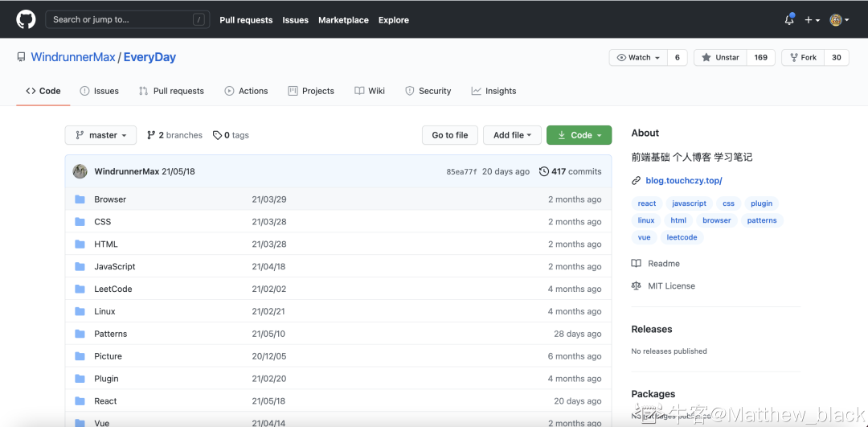
Task: Open the Actions tab
Action: 246,91
